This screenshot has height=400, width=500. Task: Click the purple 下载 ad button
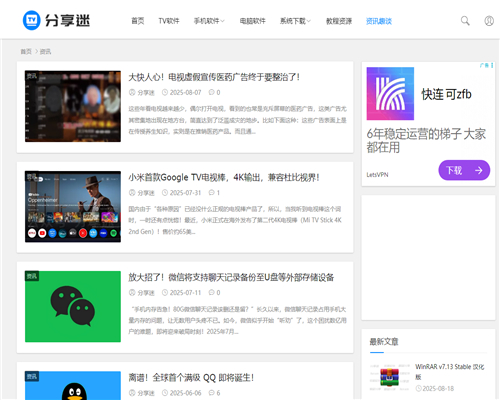coord(464,170)
